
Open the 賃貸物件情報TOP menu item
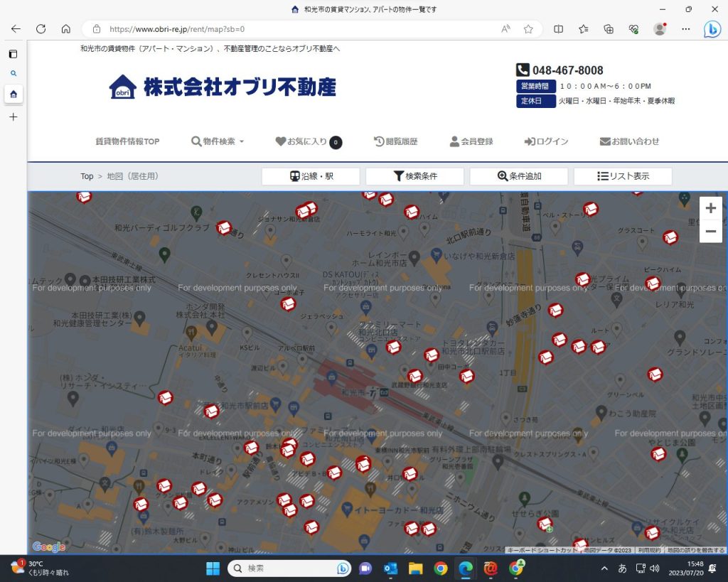click(x=127, y=141)
